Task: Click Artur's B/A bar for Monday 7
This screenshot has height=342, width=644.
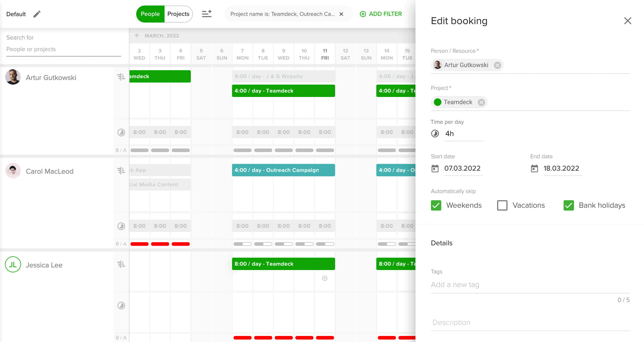Action: point(242,150)
